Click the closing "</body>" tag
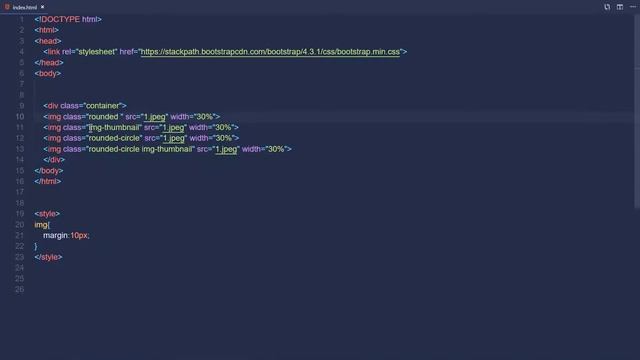640x360 pixels. [49, 171]
